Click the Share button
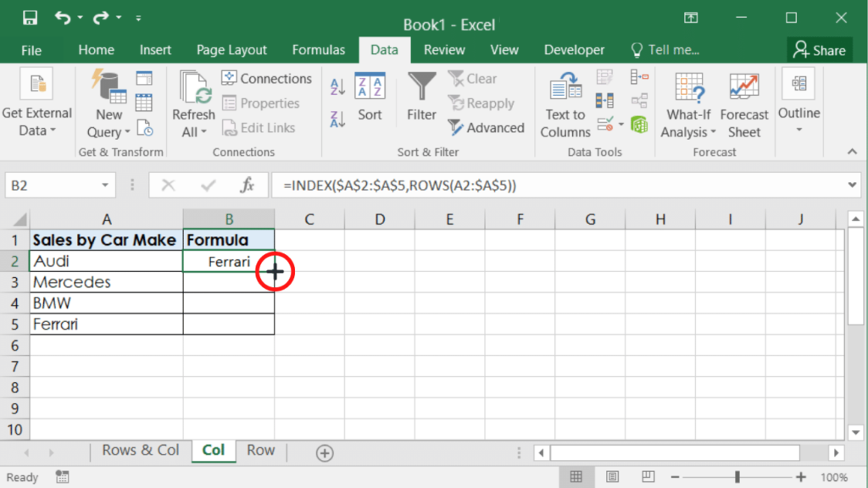The width and height of the screenshot is (868, 488). (x=819, y=50)
